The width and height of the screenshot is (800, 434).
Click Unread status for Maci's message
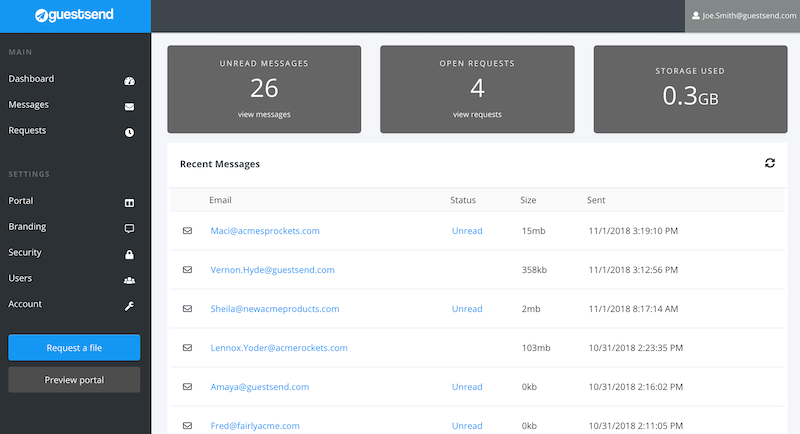[467, 231]
